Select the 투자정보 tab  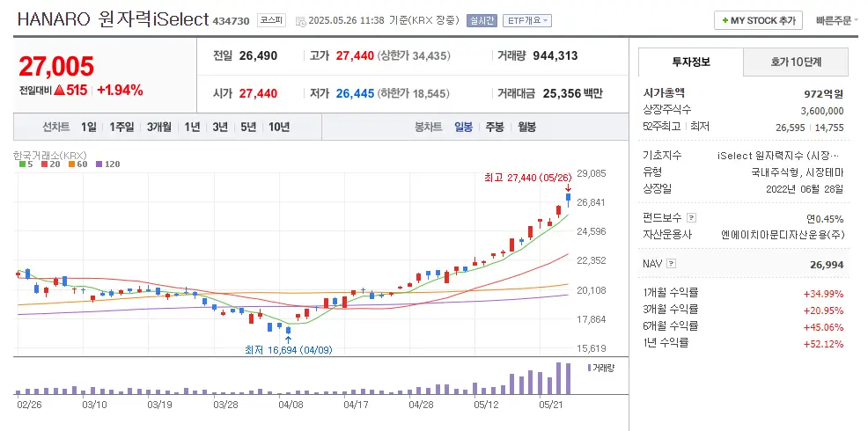point(691,62)
